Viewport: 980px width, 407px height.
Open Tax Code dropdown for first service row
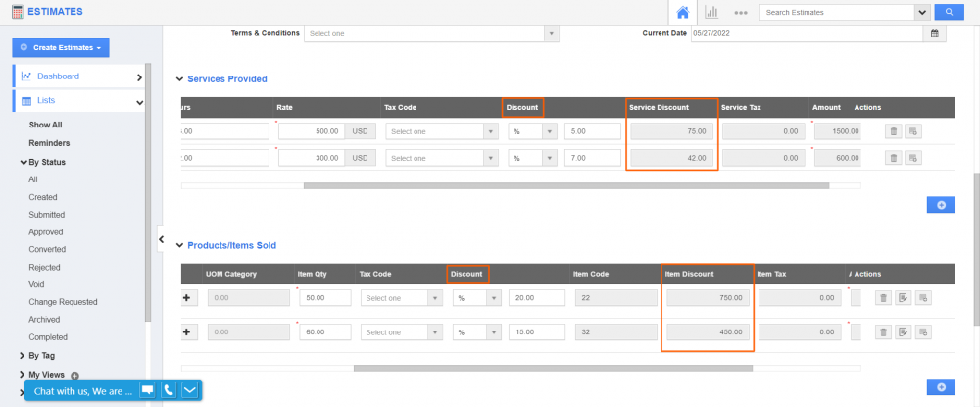[x=441, y=131]
